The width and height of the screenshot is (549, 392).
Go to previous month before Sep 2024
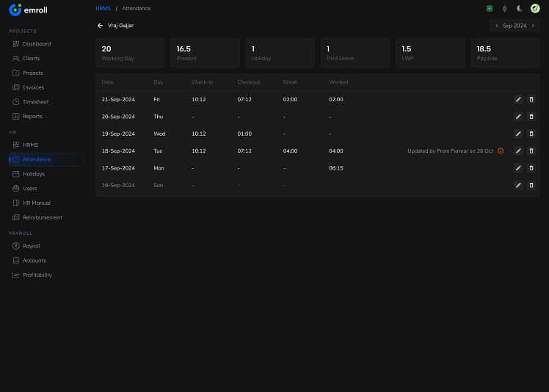[497, 26]
